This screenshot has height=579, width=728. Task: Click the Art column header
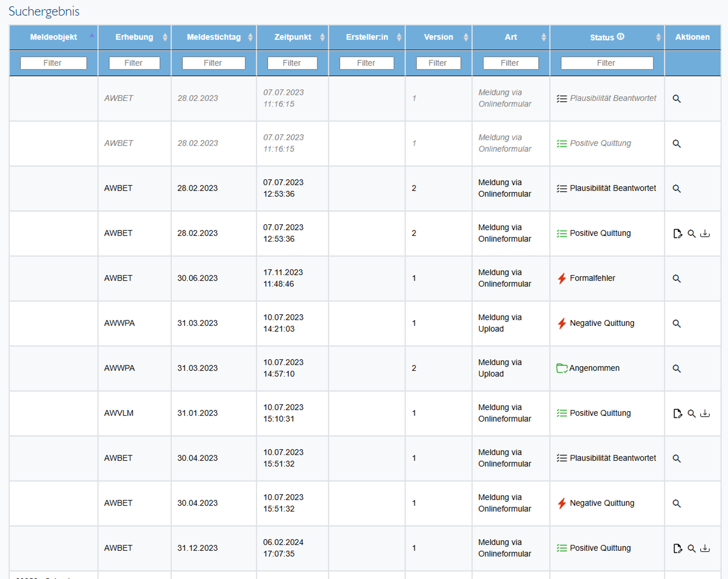coord(511,37)
